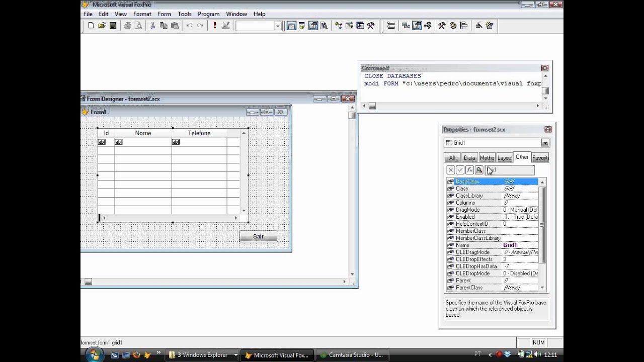Click the Task Pane toolbar icon

point(360,26)
